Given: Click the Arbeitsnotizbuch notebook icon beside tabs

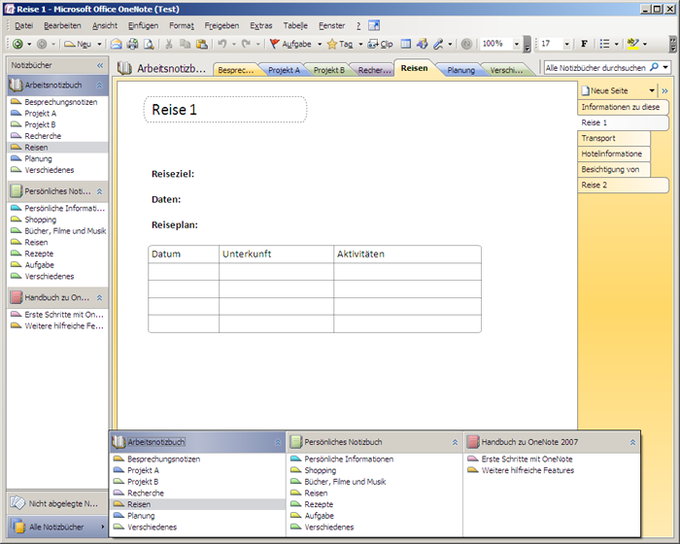Looking at the screenshot, I should click(x=124, y=68).
